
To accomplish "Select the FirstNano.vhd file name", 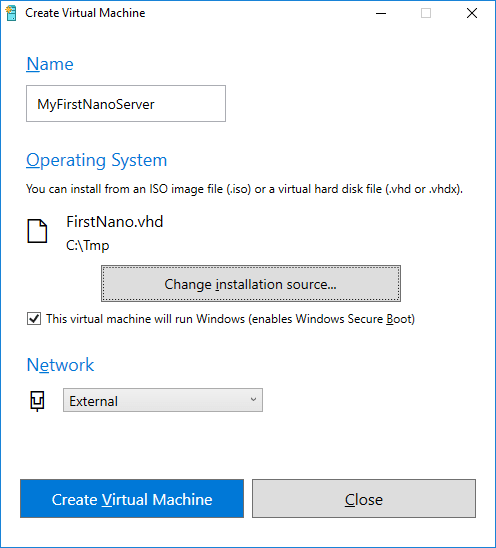I will [x=115, y=222].
